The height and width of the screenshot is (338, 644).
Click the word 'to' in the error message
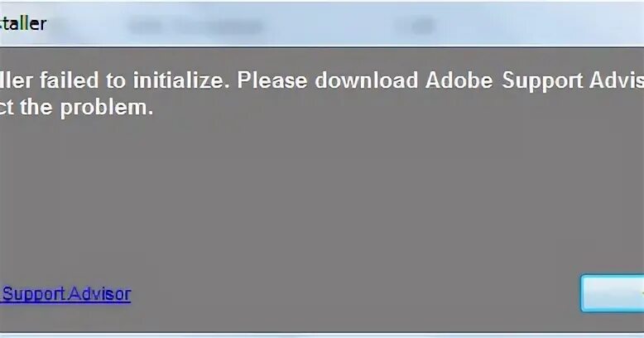click(116, 80)
